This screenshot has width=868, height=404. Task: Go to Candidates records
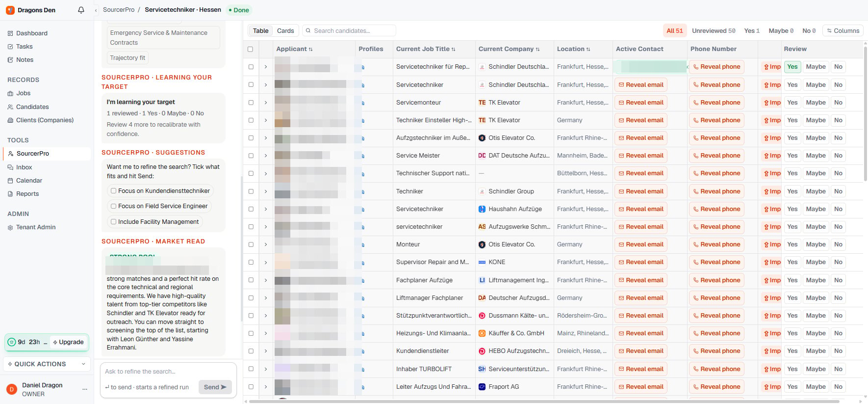point(32,107)
